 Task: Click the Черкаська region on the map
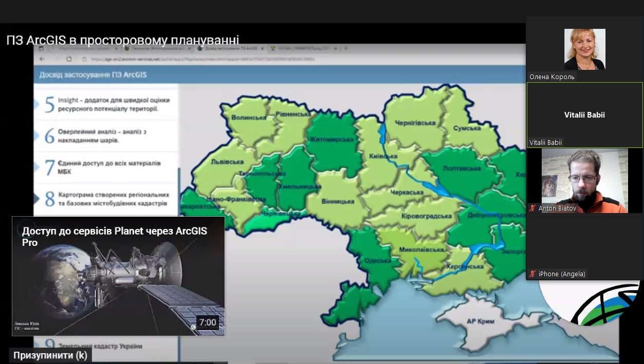pos(406,193)
